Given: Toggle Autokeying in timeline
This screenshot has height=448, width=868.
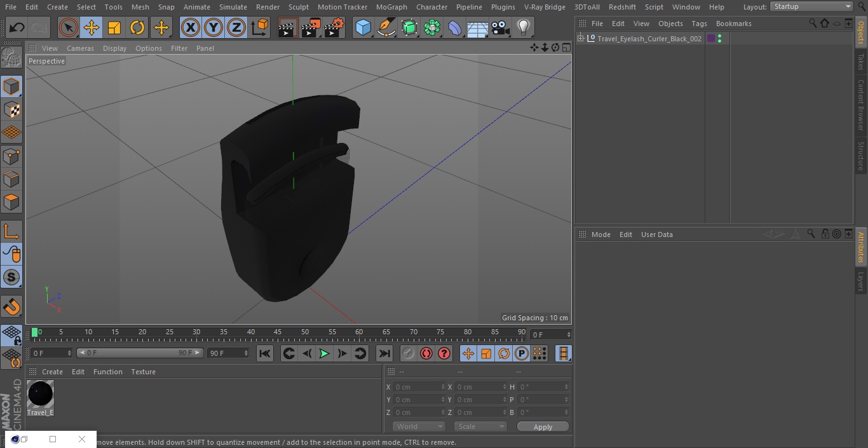Looking at the screenshot, I should click(x=426, y=353).
